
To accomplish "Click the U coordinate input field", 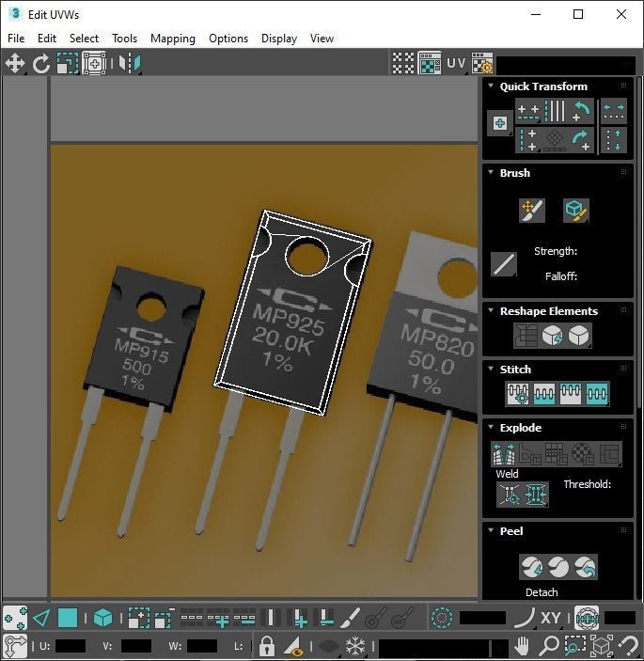I will pyautogui.click(x=71, y=645).
